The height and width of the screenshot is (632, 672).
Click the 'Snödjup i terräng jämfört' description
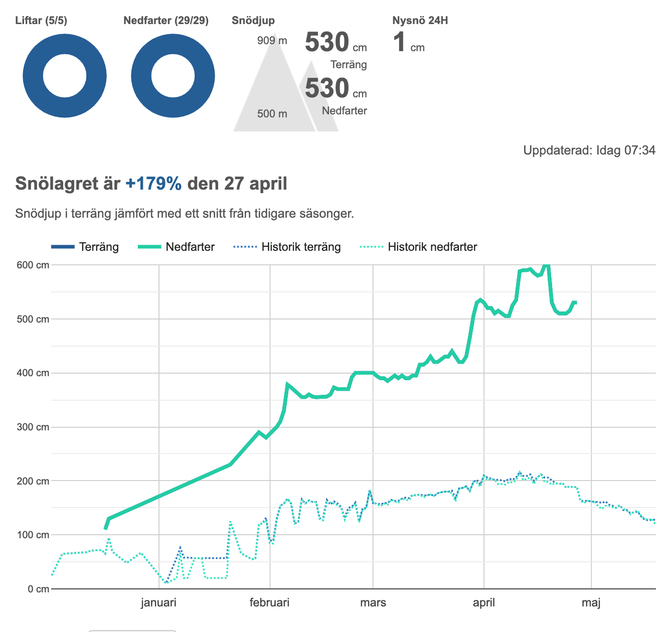click(185, 214)
